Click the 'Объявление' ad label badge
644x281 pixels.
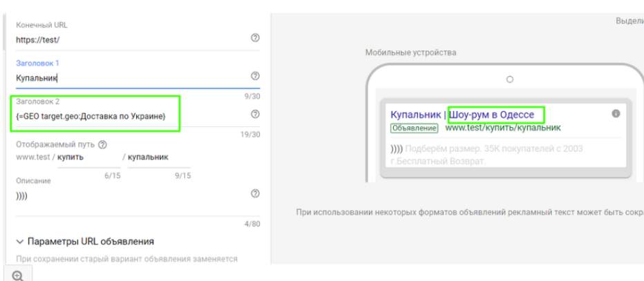(415, 128)
